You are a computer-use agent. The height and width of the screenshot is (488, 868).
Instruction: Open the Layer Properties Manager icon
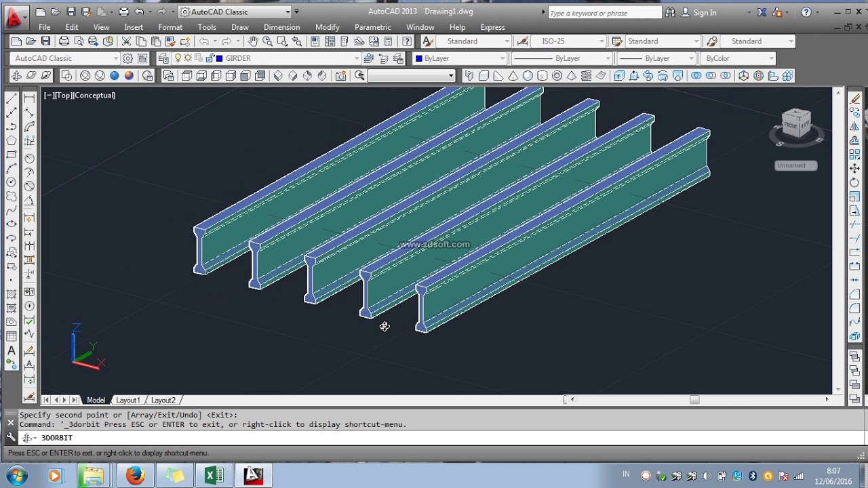pyautogui.click(x=163, y=58)
